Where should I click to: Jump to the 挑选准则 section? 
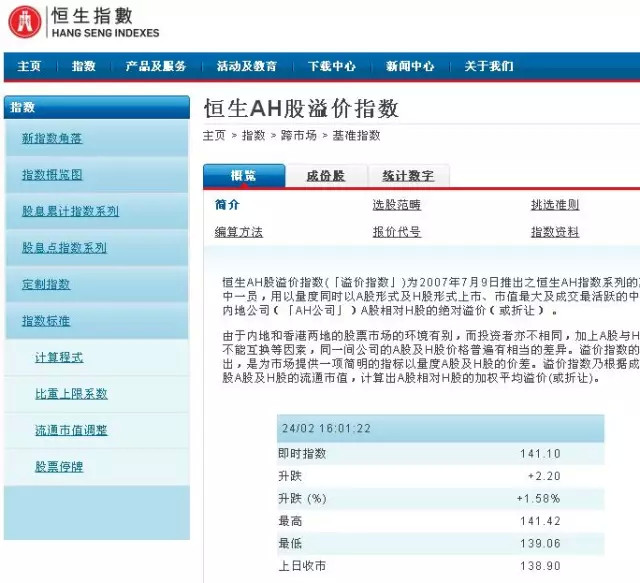(555, 205)
